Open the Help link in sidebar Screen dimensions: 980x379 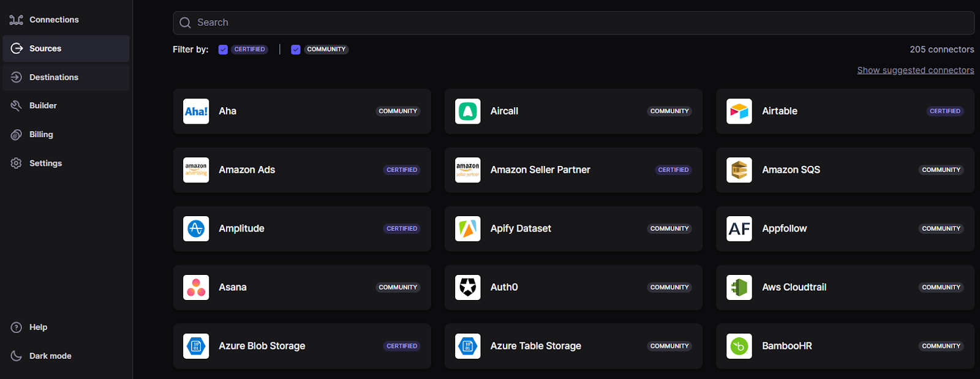point(38,327)
